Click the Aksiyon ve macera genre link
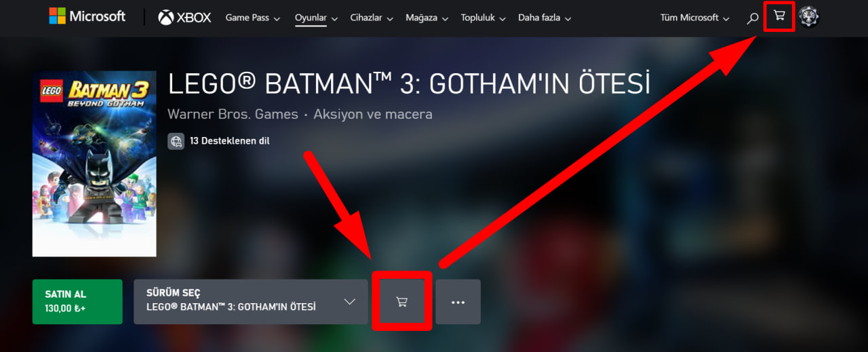 [373, 114]
